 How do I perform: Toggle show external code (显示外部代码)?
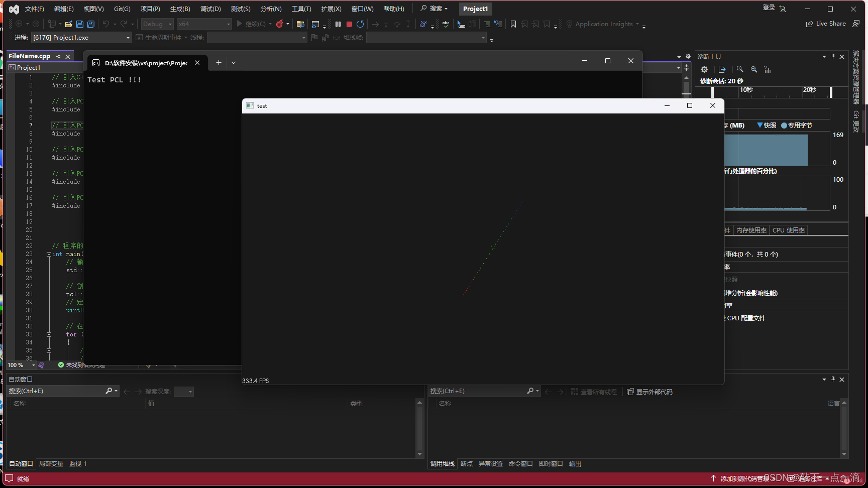(649, 392)
